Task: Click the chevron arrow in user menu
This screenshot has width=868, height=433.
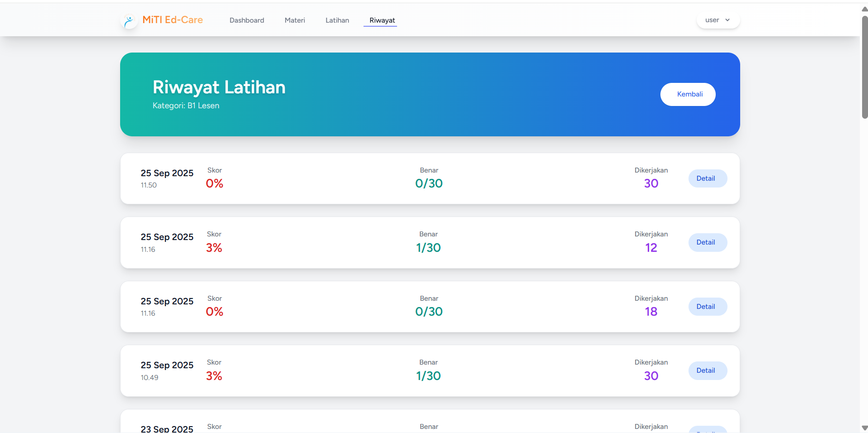Action: pyautogui.click(x=727, y=20)
